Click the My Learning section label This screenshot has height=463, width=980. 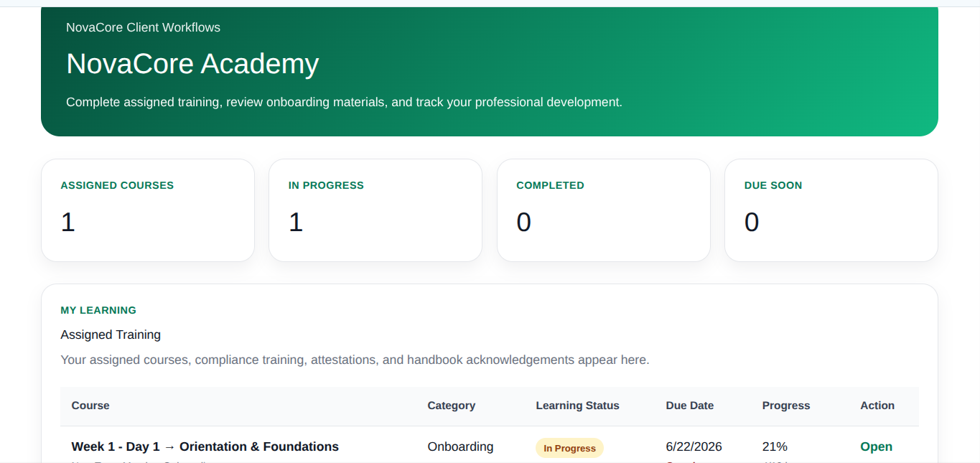98,311
